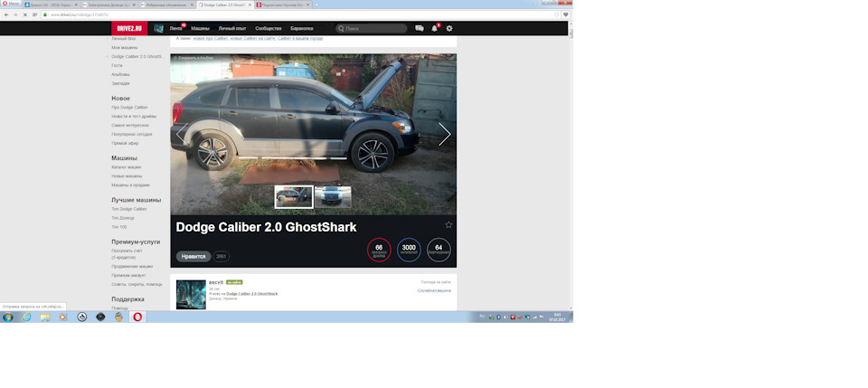Open the новое про Caliber link

point(211,39)
